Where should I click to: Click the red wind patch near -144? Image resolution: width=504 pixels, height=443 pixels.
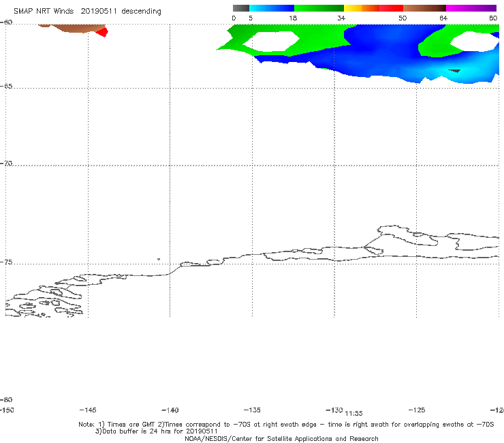pos(103,32)
